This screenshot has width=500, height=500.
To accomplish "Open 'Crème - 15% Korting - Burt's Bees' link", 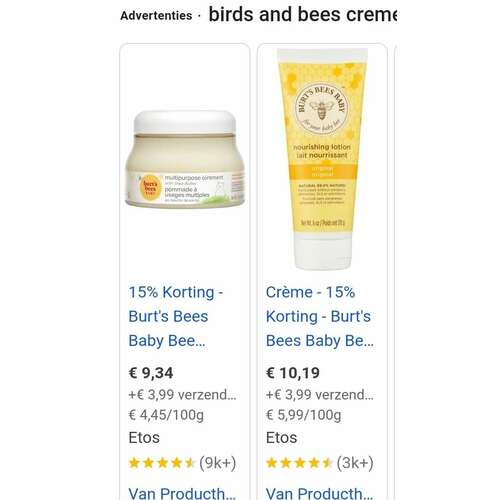I will tap(320, 316).
